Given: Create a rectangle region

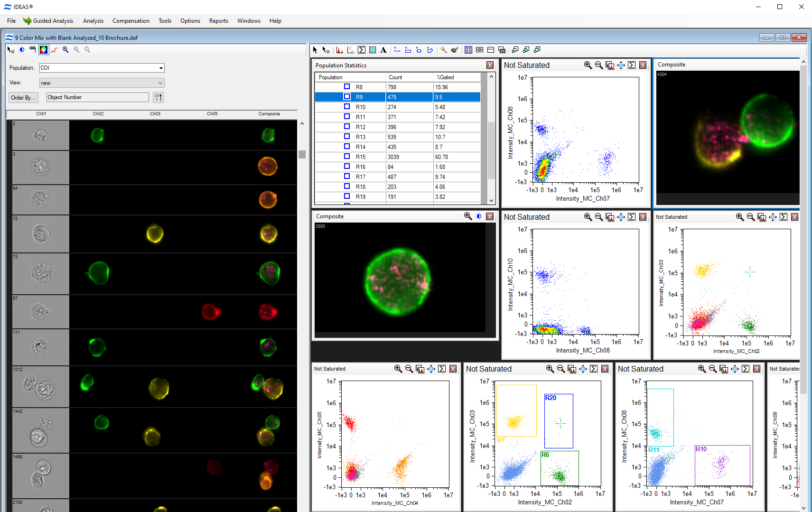Looking at the screenshot, I should (x=408, y=50).
